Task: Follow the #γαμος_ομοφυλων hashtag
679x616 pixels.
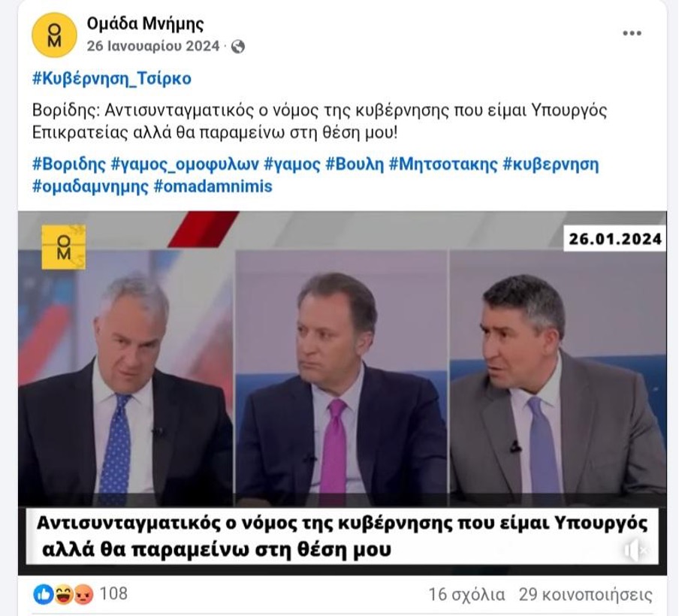Action: tap(185, 165)
